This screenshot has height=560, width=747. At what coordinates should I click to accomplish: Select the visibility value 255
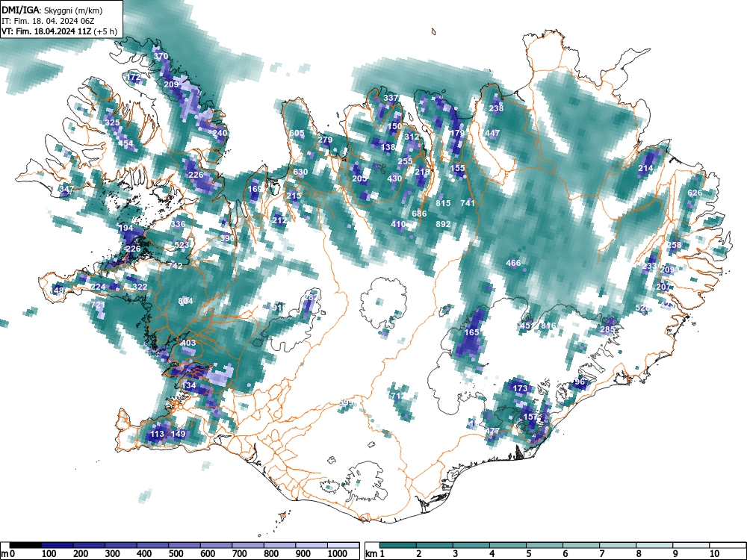click(x=406, y=161)
